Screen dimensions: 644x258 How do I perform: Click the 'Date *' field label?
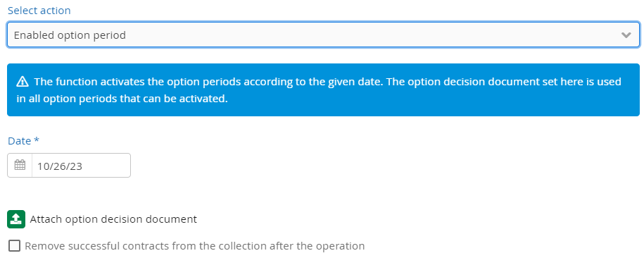point(23,141)
